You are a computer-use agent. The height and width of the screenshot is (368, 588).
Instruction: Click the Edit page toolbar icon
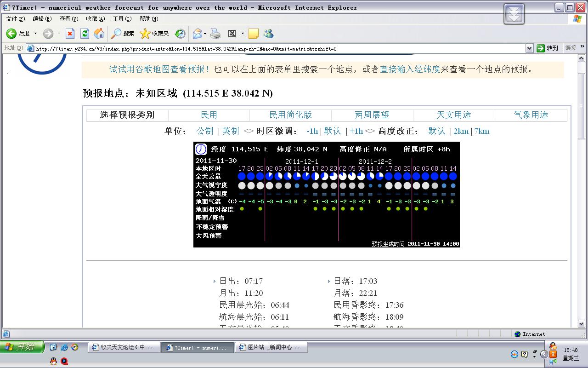coord(232,34)
